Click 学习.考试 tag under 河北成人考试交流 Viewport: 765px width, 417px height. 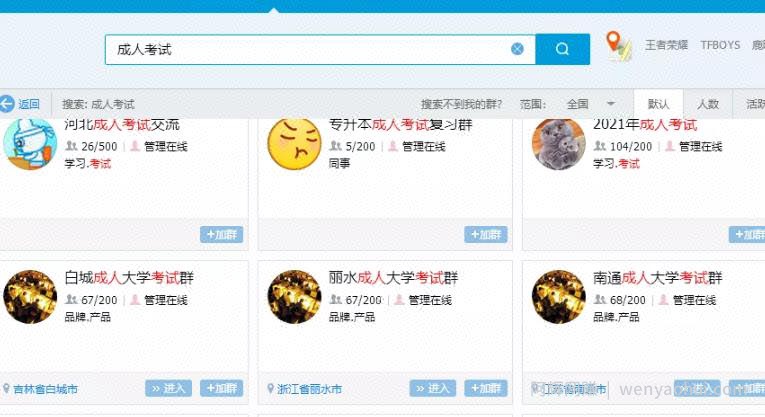(x=88, y=163)
